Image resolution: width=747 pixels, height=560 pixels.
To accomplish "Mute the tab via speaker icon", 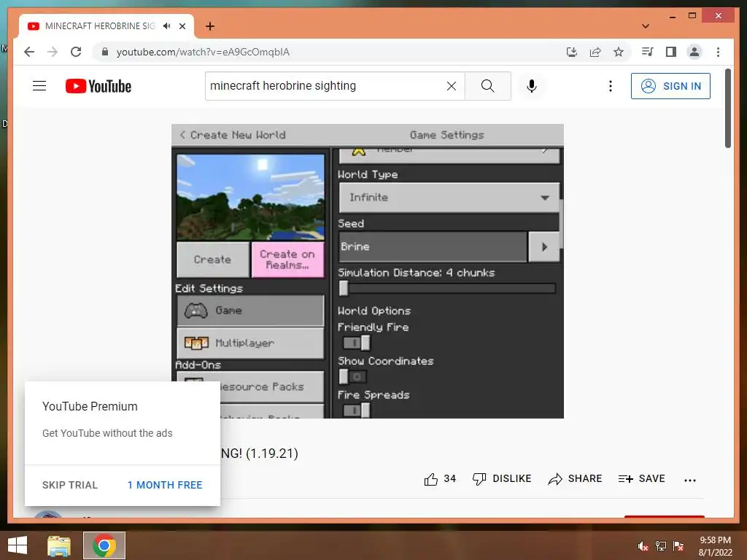I will coord(166,26).
